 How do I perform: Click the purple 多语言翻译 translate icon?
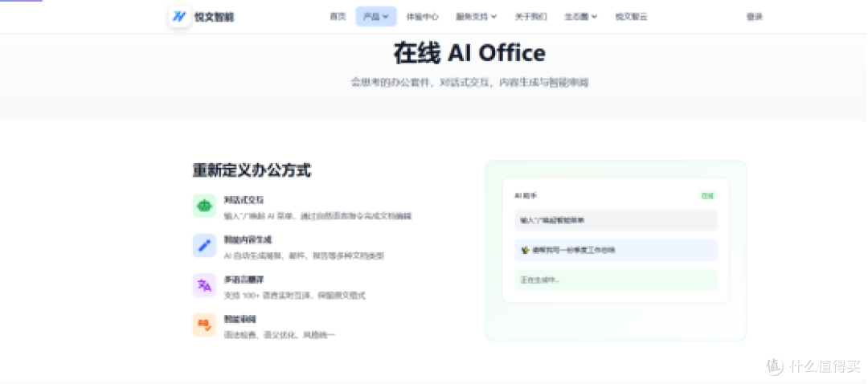coord(204,285)
